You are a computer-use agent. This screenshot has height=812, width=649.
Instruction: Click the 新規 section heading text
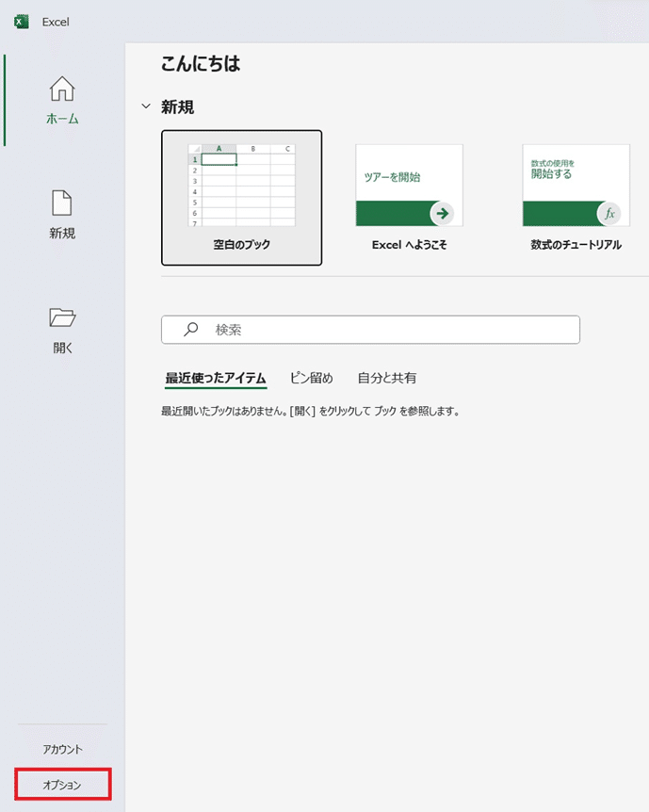tap(178, 107)
